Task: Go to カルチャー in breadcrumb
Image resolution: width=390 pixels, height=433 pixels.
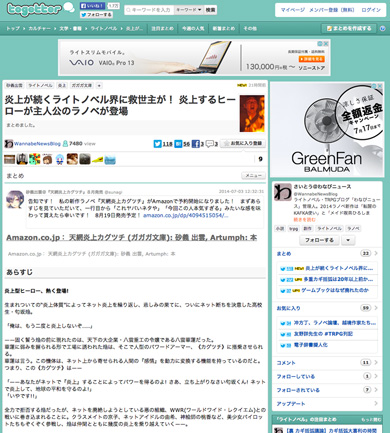Action: pos(40,29)
